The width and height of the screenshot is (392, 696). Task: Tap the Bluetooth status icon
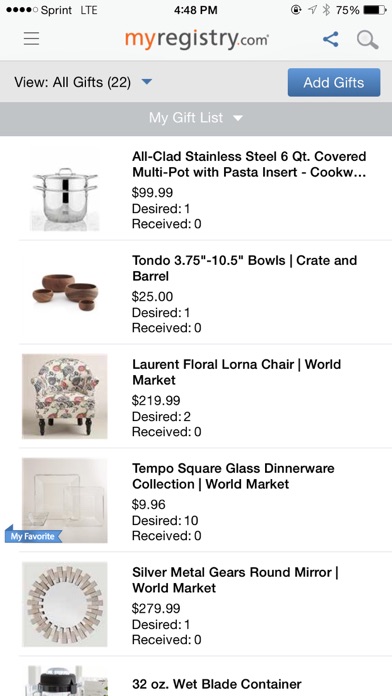click(x=326, y=10)
